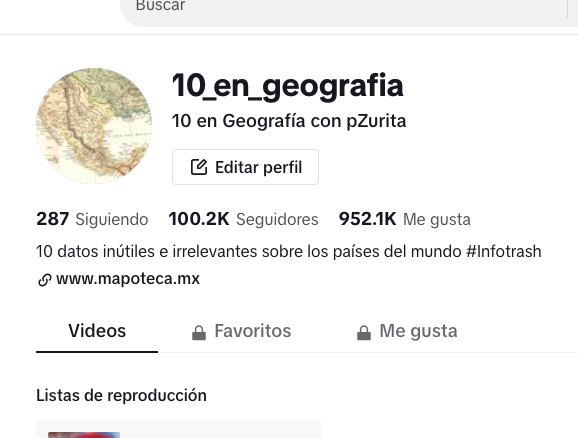Click the 952.1K Me gusta count
Image resolution: width=578 pixels, height=438 pixels.
pos(404,219)
